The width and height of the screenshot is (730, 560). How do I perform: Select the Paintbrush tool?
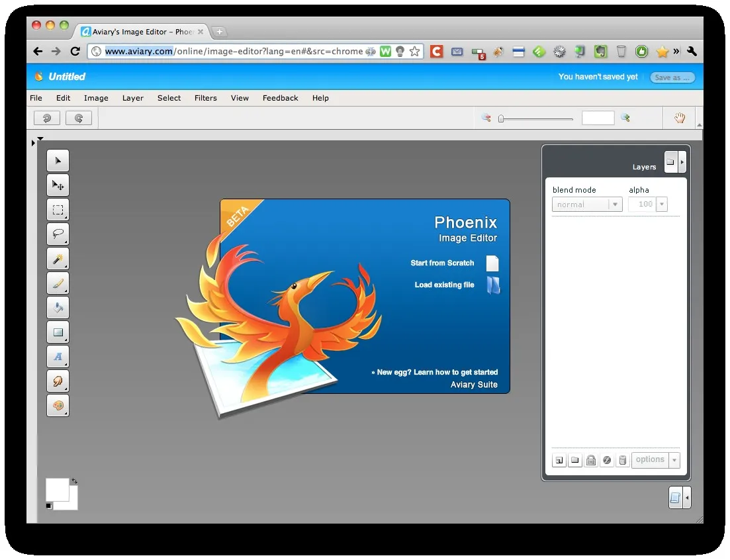pyautogui.click(x=58, y=283)
